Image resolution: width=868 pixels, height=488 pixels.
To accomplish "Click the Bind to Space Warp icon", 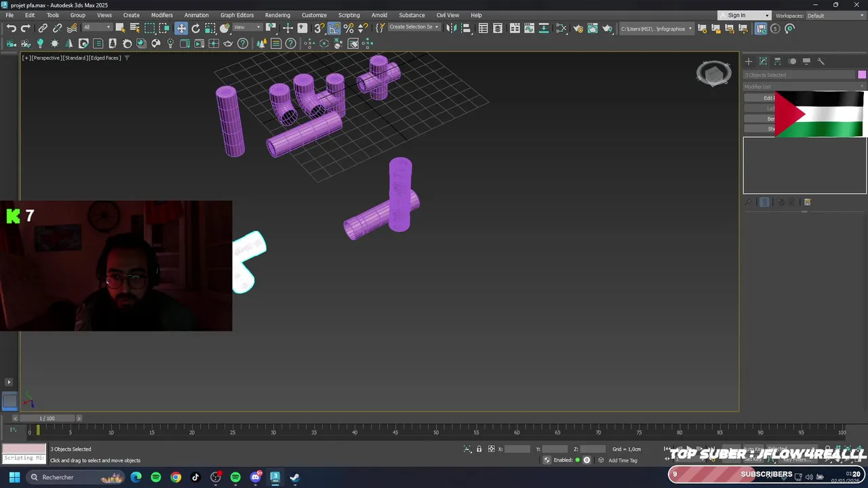I will [x=72, y=28].
